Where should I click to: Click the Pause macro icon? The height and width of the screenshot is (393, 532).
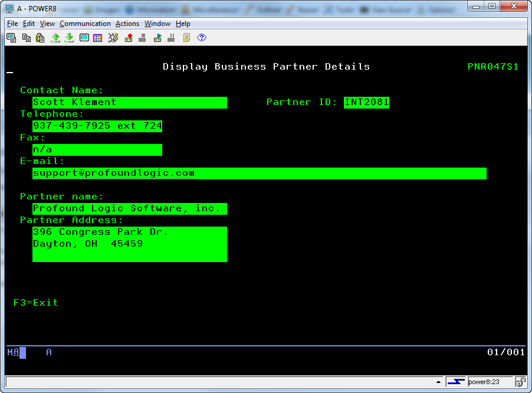[172, 38]
